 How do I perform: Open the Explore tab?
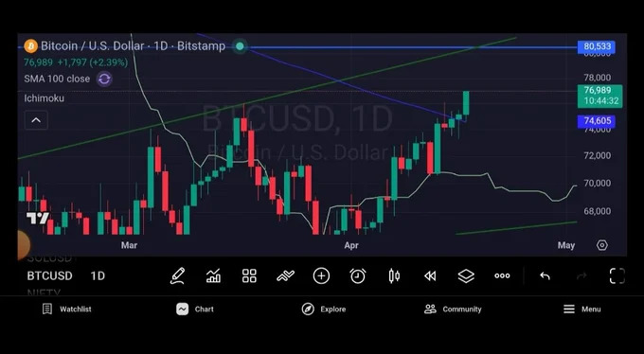[x=324, y=310]
